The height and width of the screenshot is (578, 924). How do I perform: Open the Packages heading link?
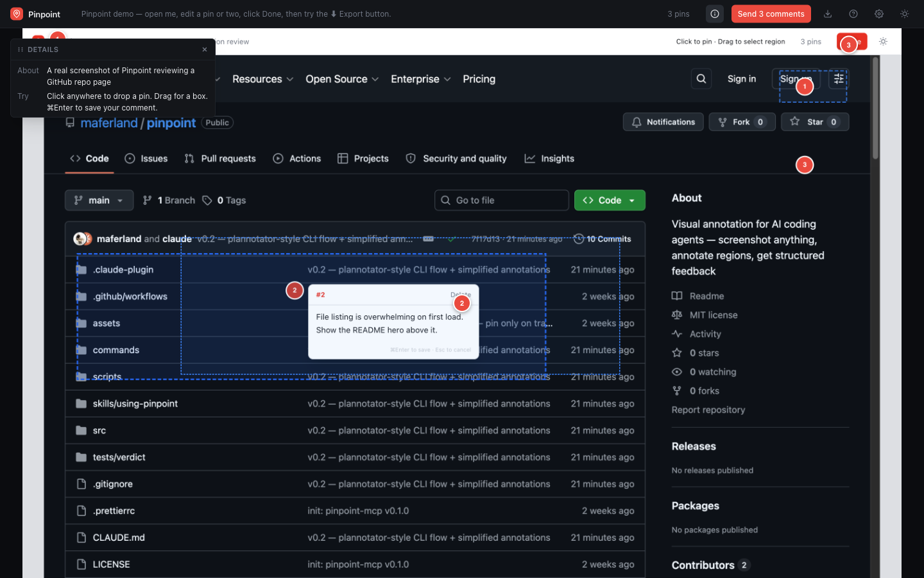click(x=696, y=506)
